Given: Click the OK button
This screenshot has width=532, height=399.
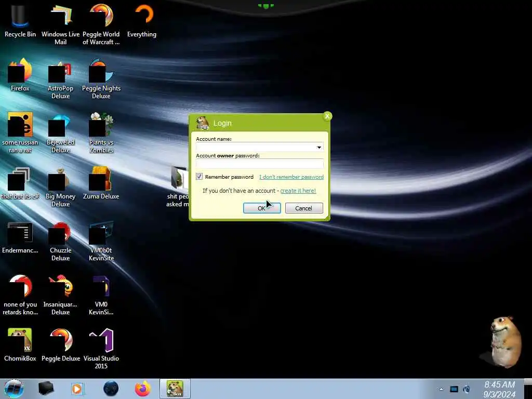Looking at the screenshot, I should (262, 208).
